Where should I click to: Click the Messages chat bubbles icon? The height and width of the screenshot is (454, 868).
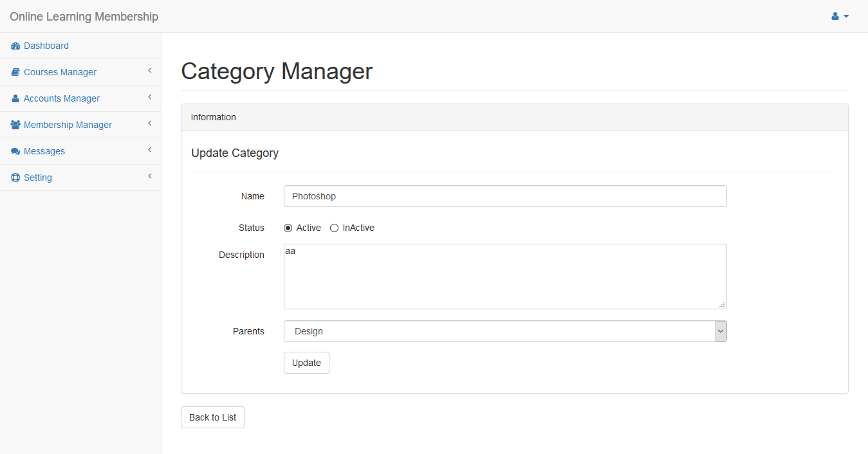(15, 152)
